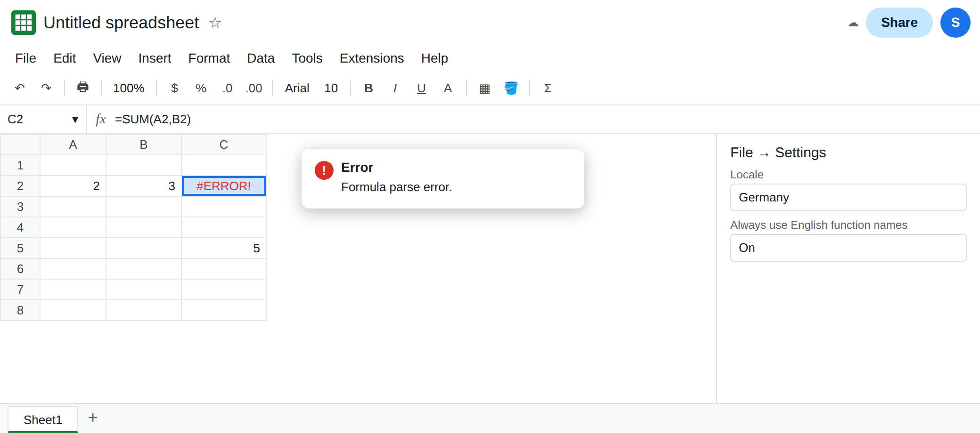
Task: Select cell C5 containing 5
Action: (224, 248)
